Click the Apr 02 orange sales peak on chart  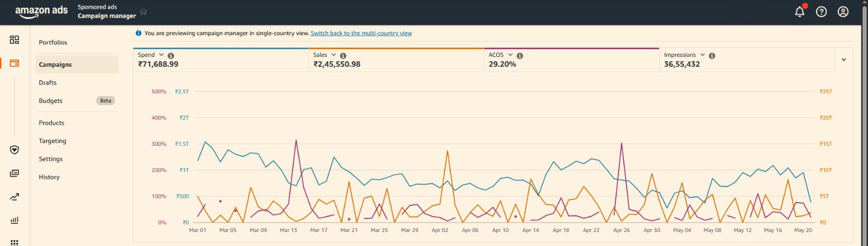click(x=448, y=151)
